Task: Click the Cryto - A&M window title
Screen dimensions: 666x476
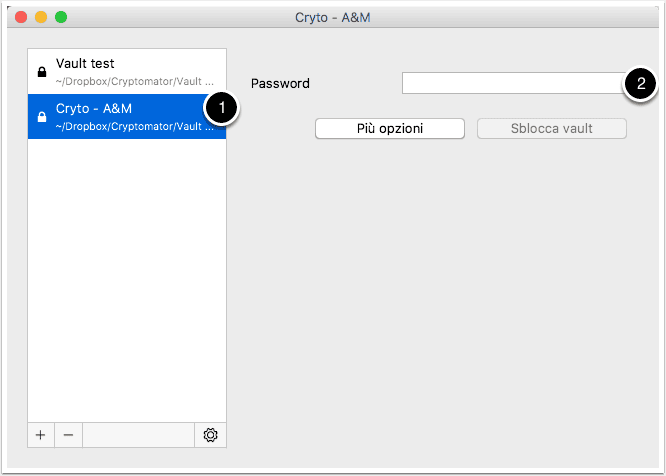Action: point(333,17)
